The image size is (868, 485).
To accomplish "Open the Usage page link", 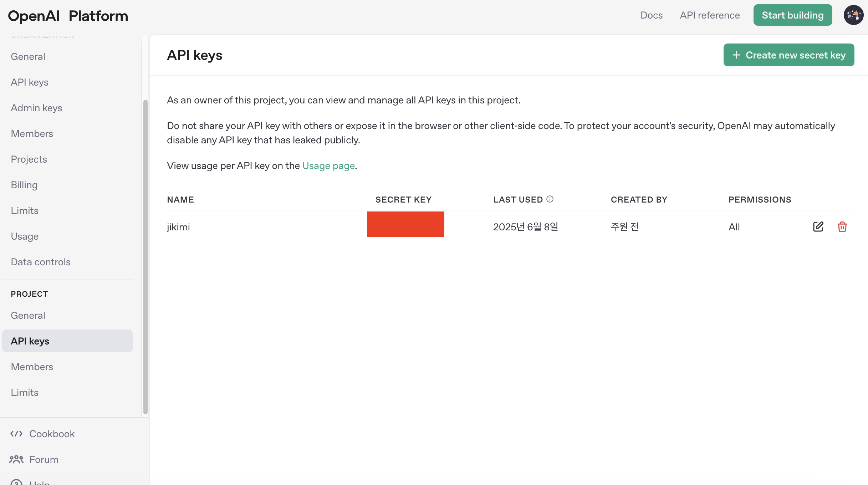I will coord(328,166).
